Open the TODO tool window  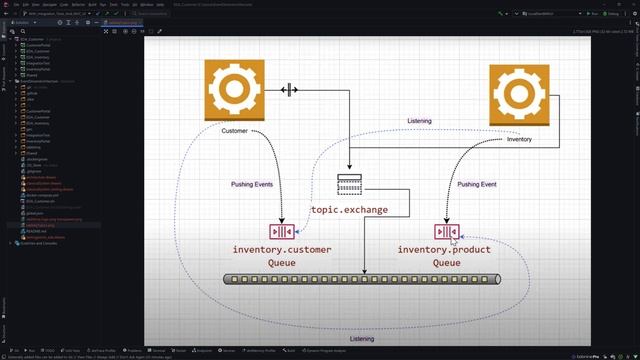48,351
